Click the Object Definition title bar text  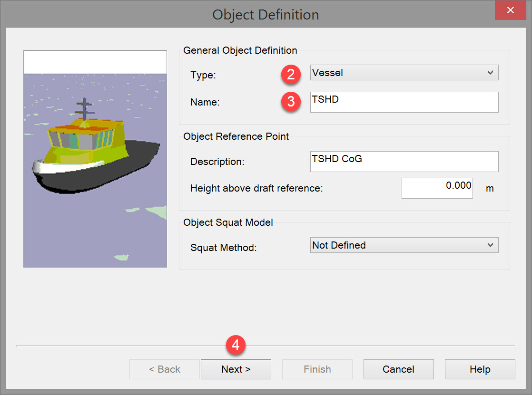click(x=266, y=15)
